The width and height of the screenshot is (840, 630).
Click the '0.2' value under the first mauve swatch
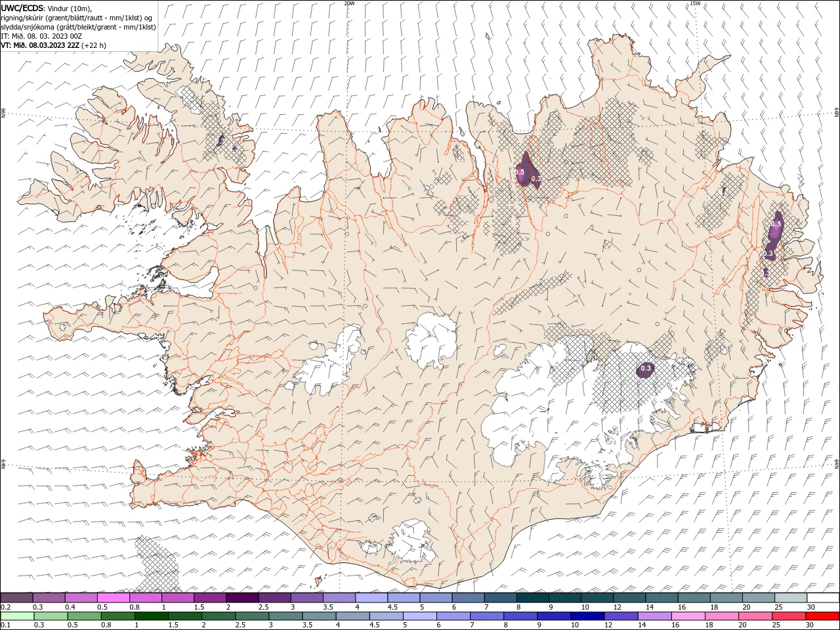pos(6,607)
